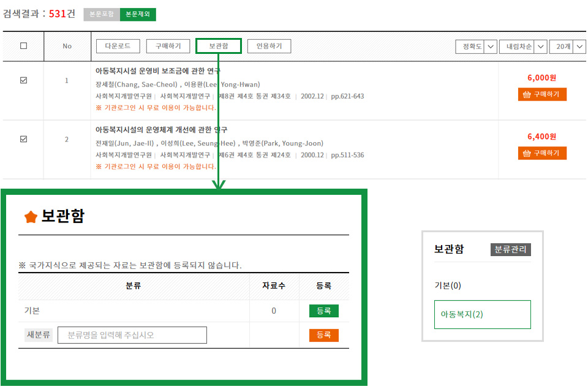This screenshot has width=588, height=392.
Task: Click basket icon on the 6,000원 구매하기 button
Action: click(x=527, y=94)
